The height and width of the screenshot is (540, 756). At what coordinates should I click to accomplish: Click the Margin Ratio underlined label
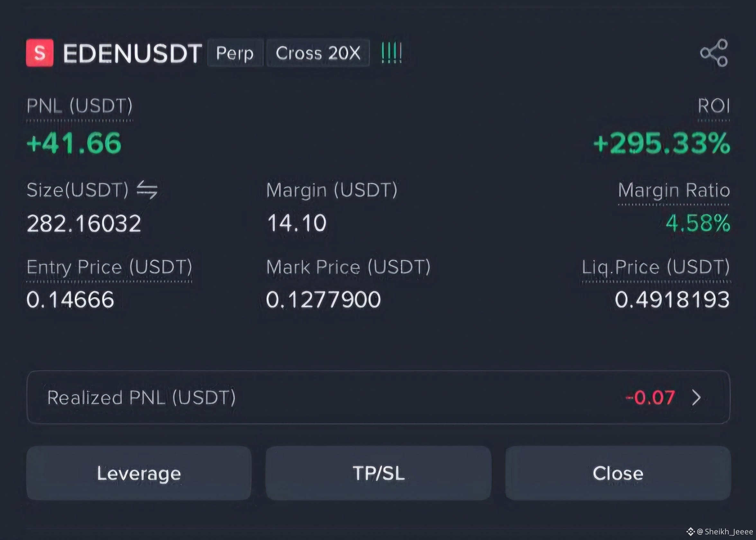(674, 191)
